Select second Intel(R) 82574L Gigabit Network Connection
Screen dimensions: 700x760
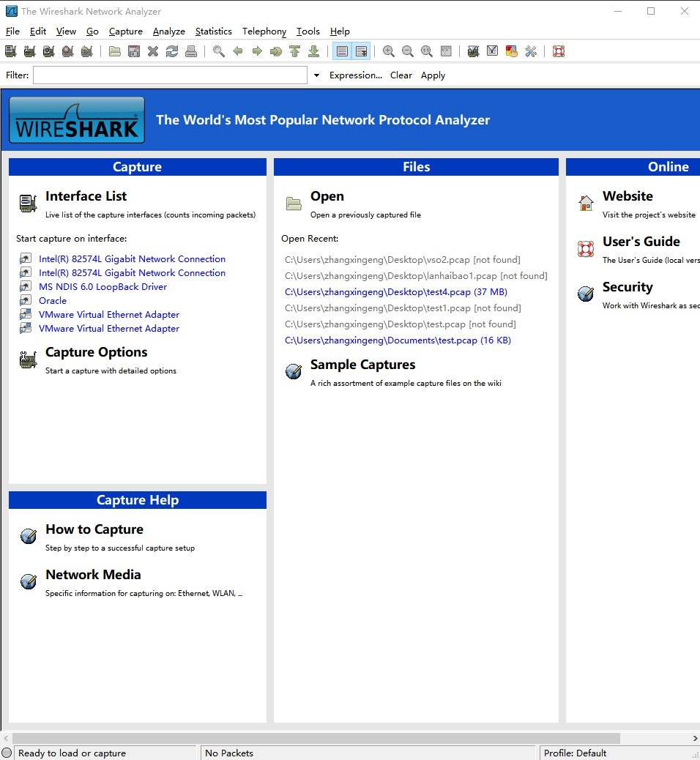tap(132, 273)
